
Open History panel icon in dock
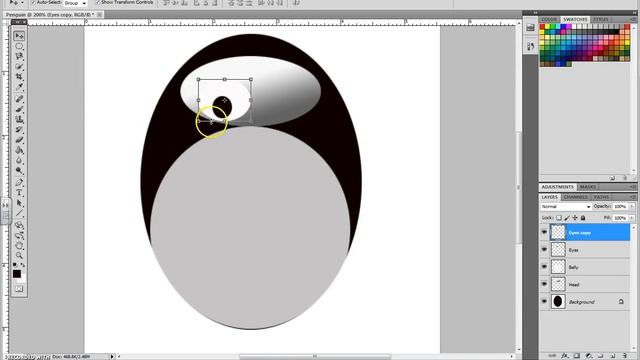(530, 46)
